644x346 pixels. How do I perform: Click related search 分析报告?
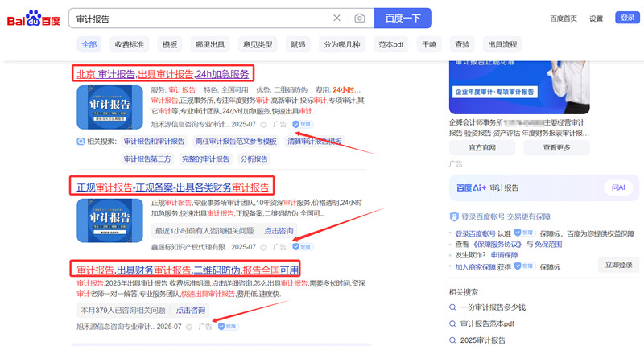pyautogui.click(x=254, y=159)
